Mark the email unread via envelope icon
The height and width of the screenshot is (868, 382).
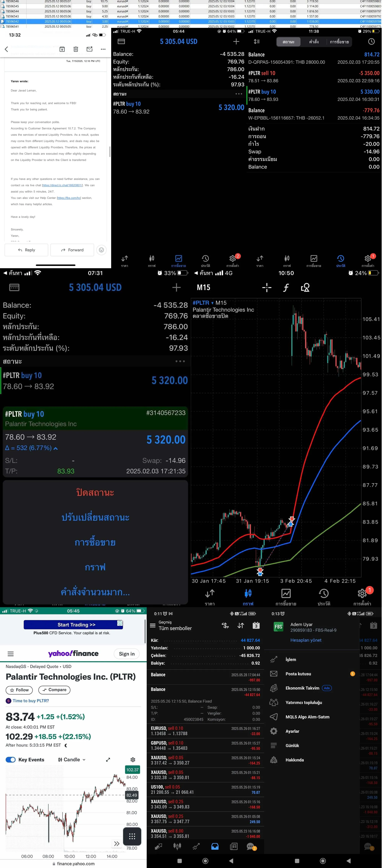tap(89, 49)
